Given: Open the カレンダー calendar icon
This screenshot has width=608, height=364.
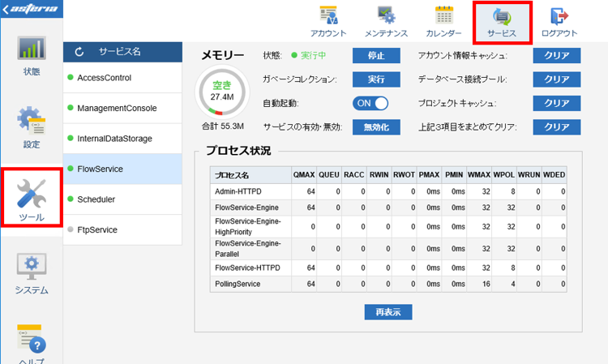Looking at the screenshot, I should (x=444, y=21).
